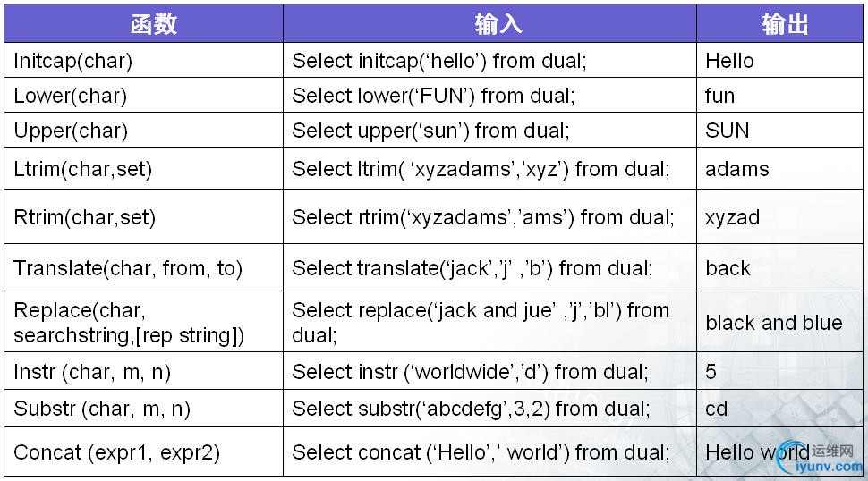Click the Rtrim(char,set) cell
This screenshot has height=481, width=868.
pos(143,216)
